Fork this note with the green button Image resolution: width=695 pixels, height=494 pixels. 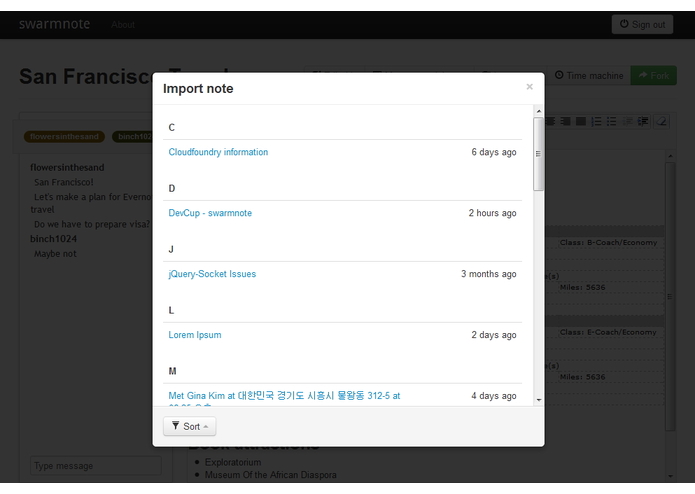pyautogui.click(x=654, y=76)
